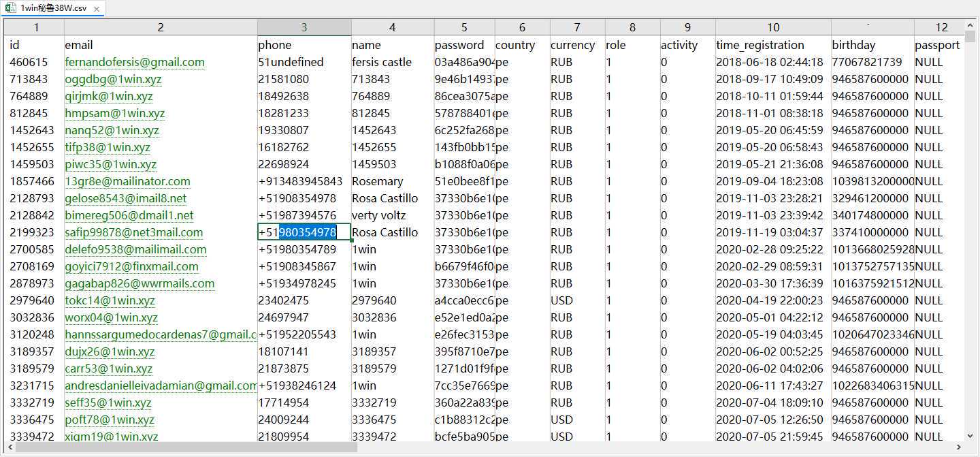Select USD currency in row 2979640

click(577, 300)
